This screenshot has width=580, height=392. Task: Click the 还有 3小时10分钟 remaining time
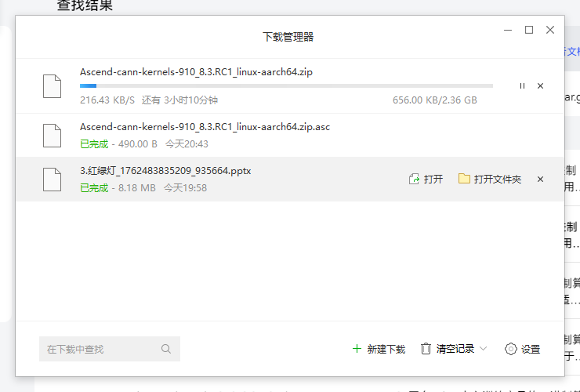click(179, 100)
